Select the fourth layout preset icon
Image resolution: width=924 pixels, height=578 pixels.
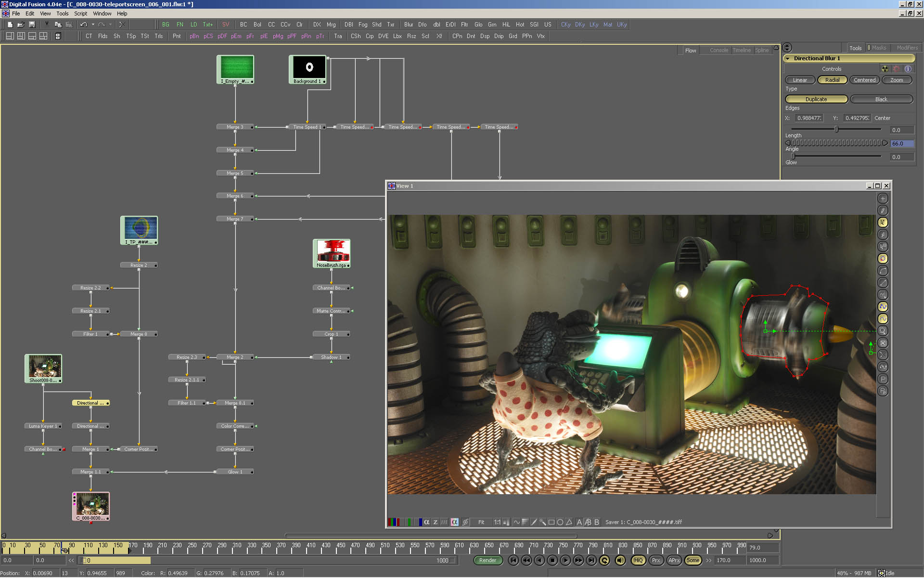pyautogui.click(x=43, y=36)
